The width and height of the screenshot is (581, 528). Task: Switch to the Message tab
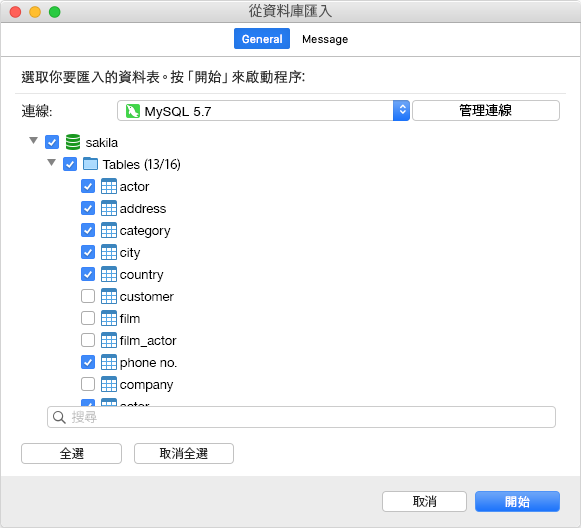(325, 39)
